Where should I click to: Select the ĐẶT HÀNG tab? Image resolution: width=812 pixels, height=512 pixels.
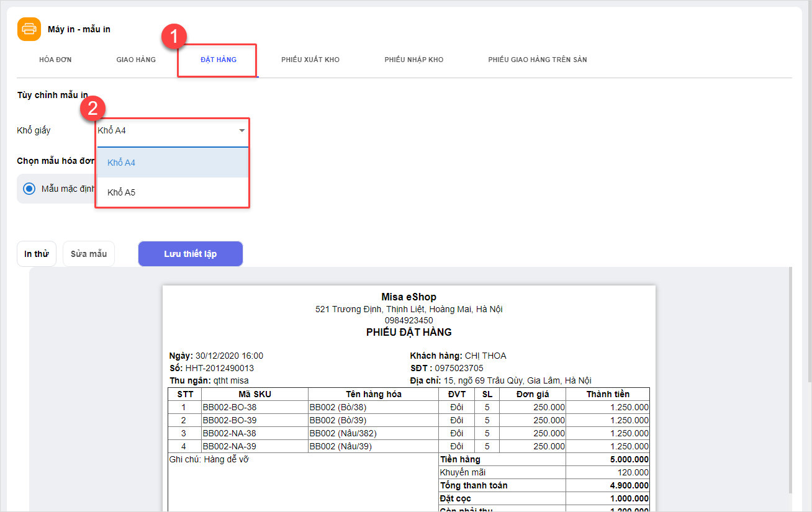point(219,60)
